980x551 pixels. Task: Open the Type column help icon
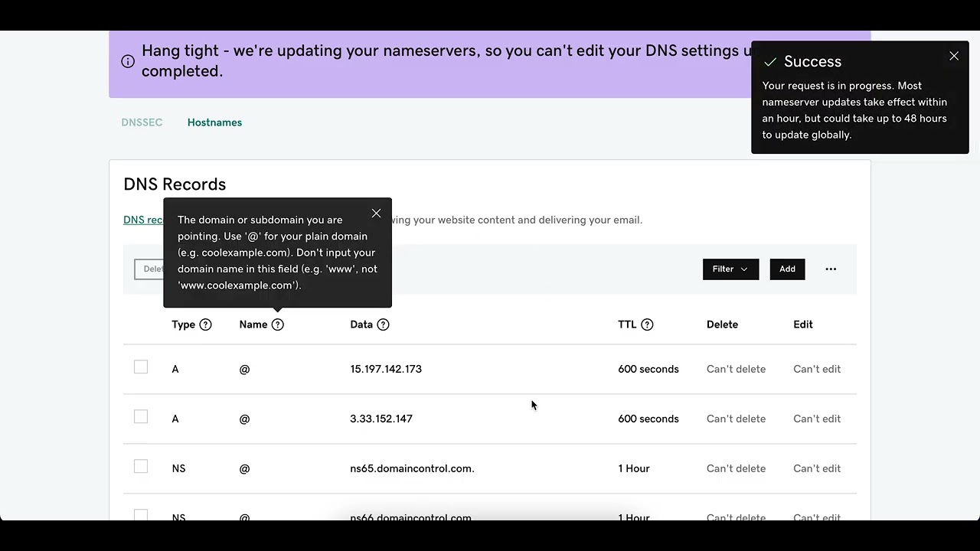[205, 324]
